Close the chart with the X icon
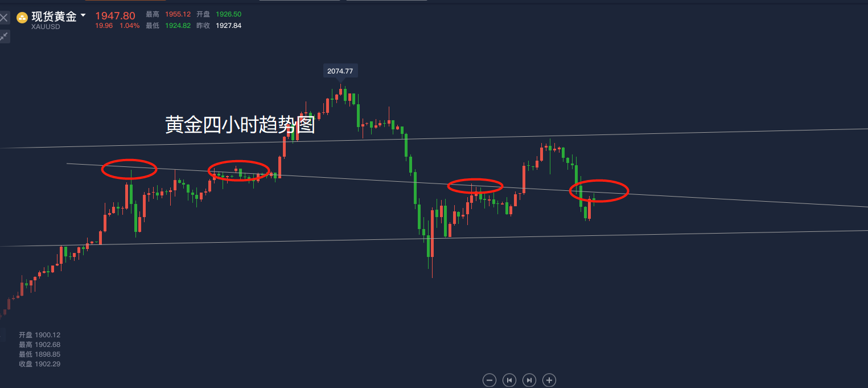Image resolution: width=868 pixels, height=388 pixels. pos(4,18)
